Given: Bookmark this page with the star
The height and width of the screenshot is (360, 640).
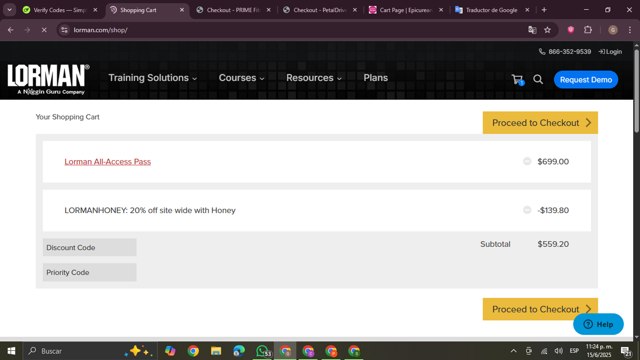Looking at the screenshot, I should point(547,30).
